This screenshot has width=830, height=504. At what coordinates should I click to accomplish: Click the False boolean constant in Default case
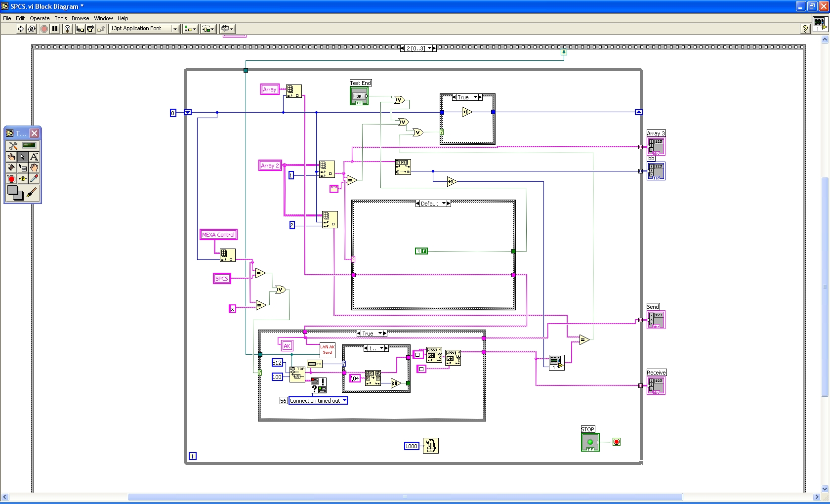(x=421, y=251)
